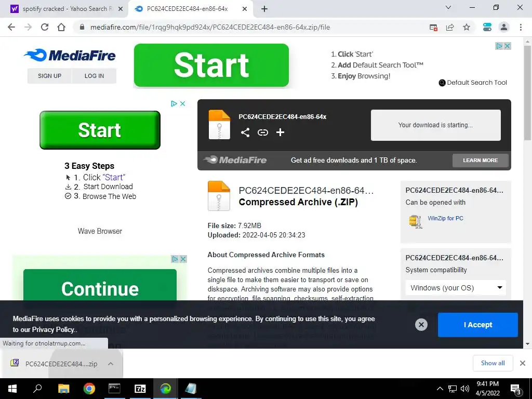The image size is (532, 399).
Task: Open AdChoices icon on top banner
Action: click(x=499, y=46)
